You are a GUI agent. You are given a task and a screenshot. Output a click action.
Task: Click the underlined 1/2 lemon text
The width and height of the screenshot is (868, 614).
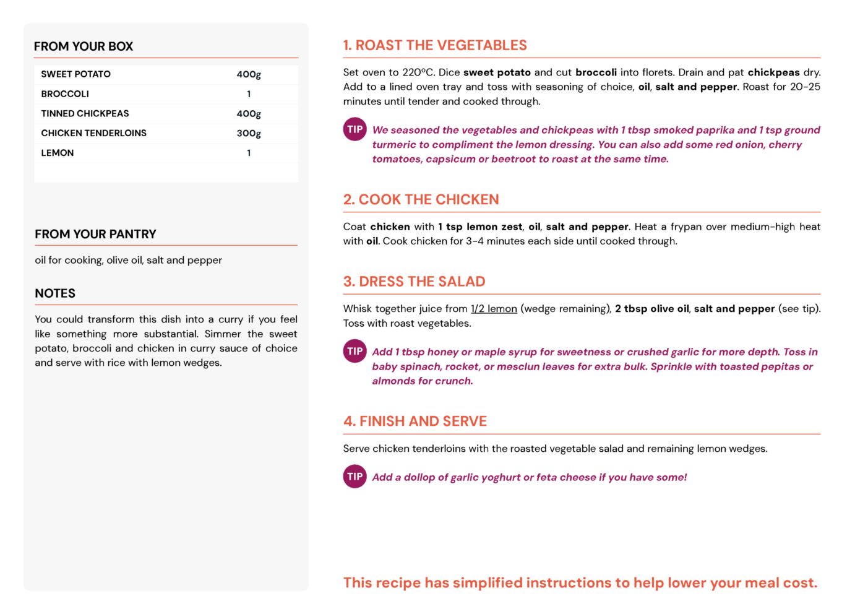(494, 308)
